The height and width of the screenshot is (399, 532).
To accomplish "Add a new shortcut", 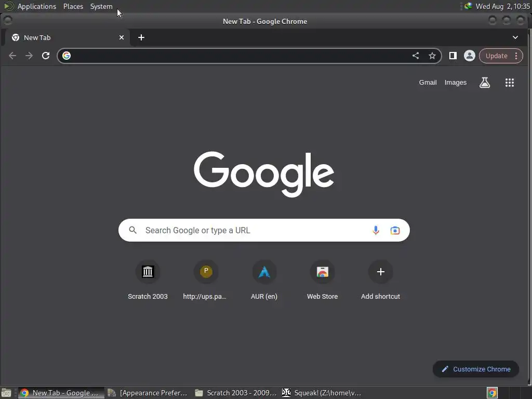I will click(380, 280).
